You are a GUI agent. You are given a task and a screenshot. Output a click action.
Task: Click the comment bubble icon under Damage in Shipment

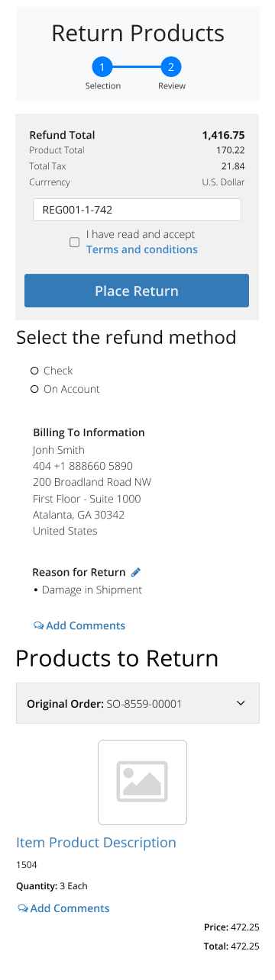tap(39, 626)
